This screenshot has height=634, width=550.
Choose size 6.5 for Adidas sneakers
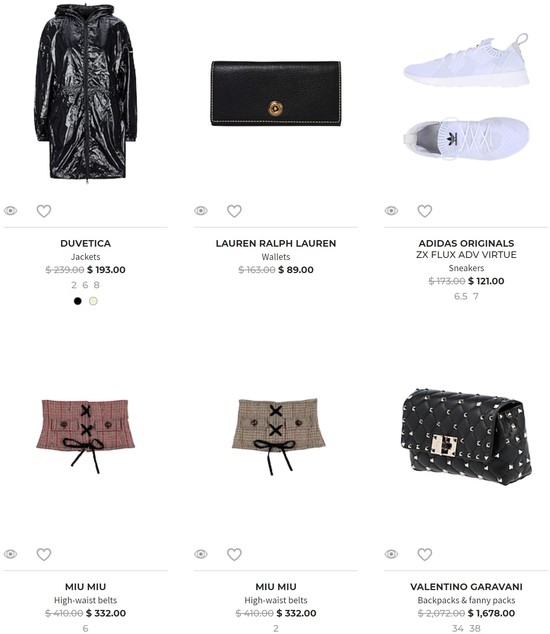pos(461,296)
